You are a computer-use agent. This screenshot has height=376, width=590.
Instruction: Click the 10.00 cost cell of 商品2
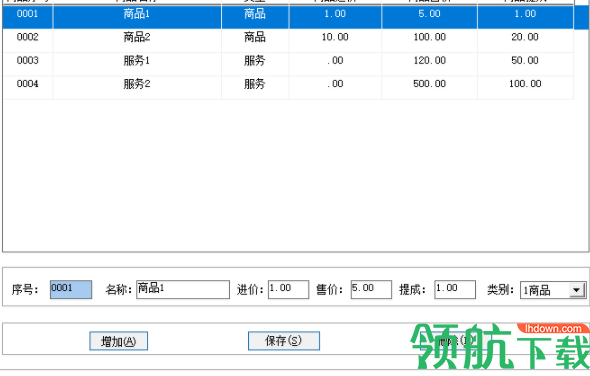coord(335,40)
